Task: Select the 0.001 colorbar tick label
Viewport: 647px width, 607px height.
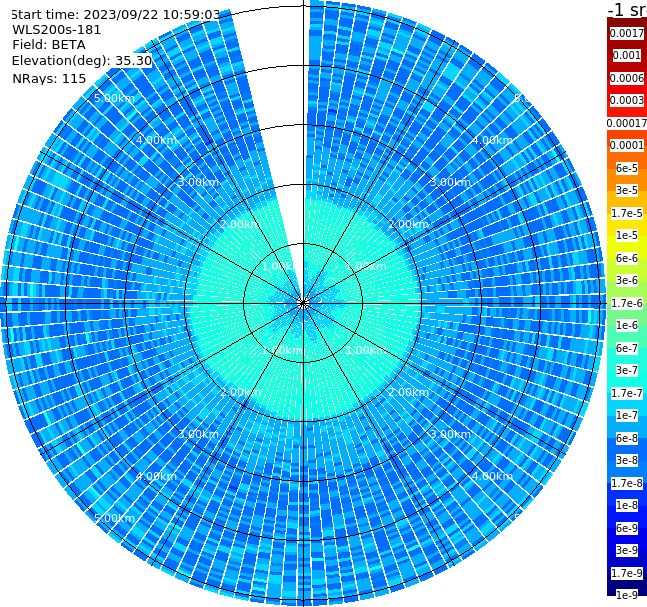Action: pos(627,55)
